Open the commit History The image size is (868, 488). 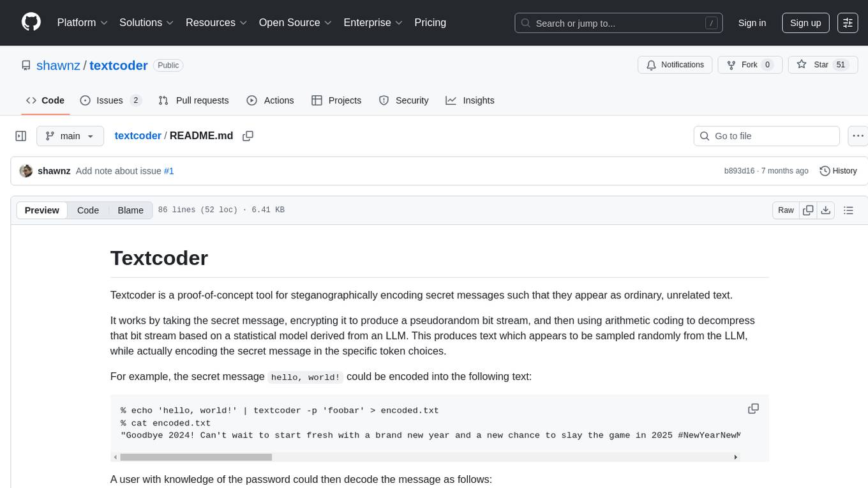coord(838,171)
